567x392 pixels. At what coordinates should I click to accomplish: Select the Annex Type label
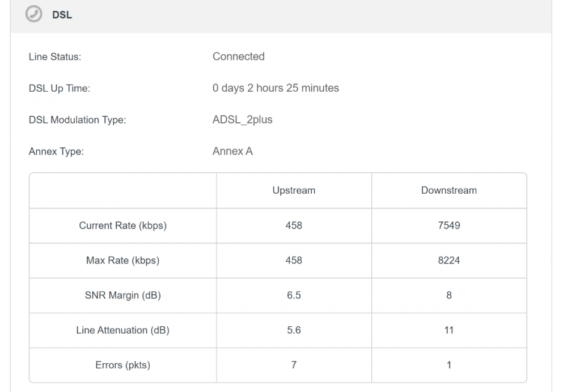[x=56, y=152]
